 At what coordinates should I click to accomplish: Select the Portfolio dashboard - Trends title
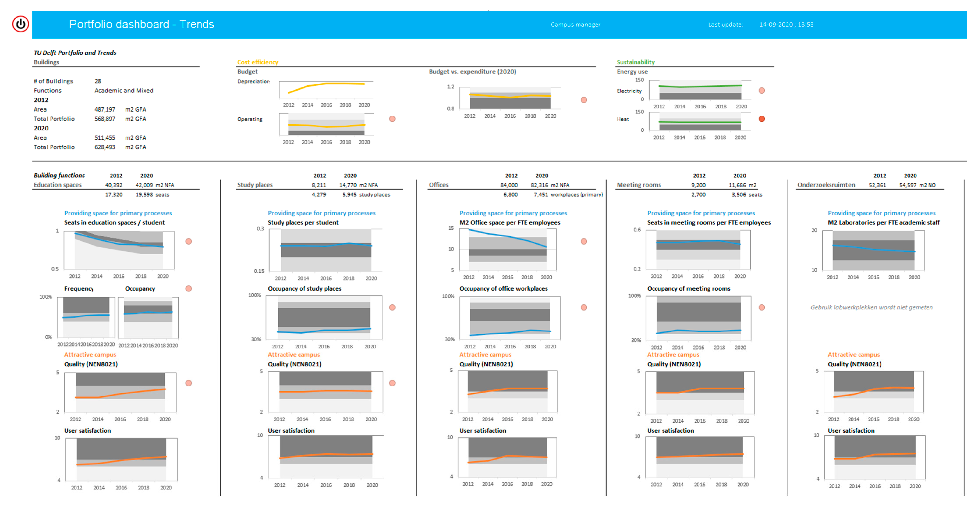142,24
